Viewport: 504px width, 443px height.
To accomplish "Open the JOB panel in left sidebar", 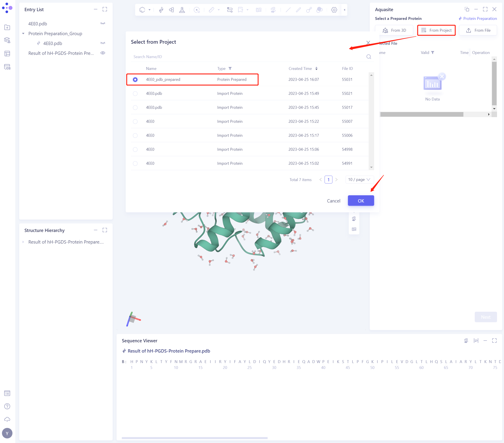I will click(7, 67).
